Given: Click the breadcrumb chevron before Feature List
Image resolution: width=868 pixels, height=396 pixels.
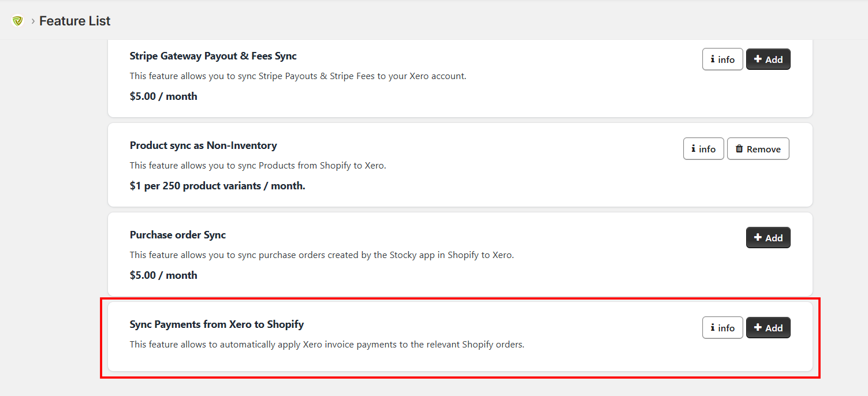Looking at the screenshot, I should pyautogui.click(x=33, y=21).
